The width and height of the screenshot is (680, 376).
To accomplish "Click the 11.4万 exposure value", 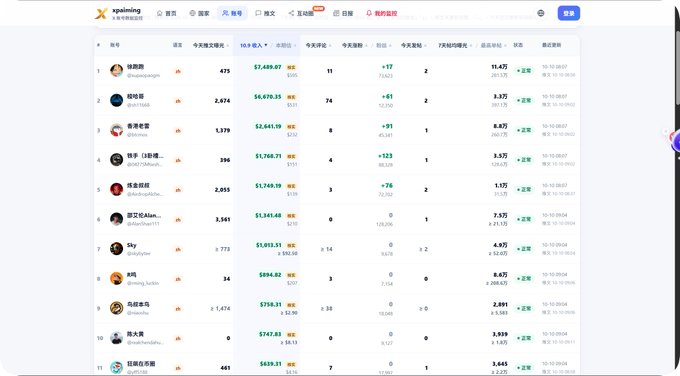I will pyautogui.click(x=499, y=67).
